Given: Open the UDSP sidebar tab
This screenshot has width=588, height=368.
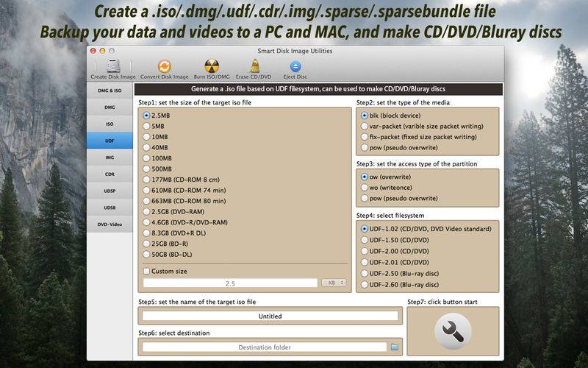Looking at the screenshot, I should tap(110, 191).
